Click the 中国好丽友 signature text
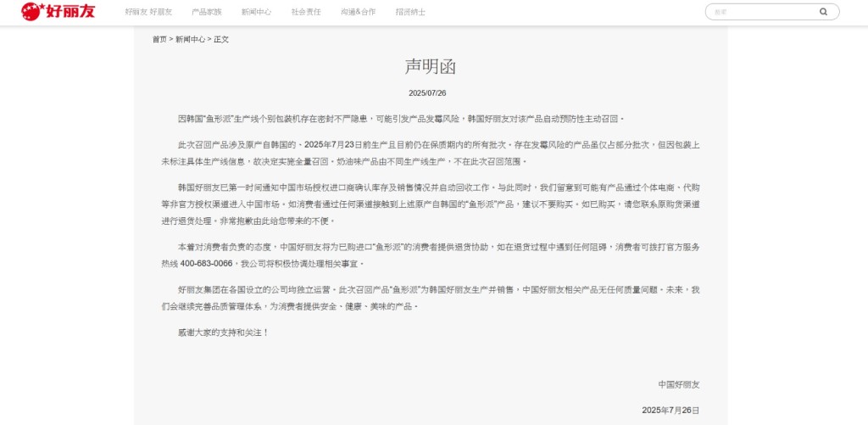868x425 pixels. [x=679, y=384]
